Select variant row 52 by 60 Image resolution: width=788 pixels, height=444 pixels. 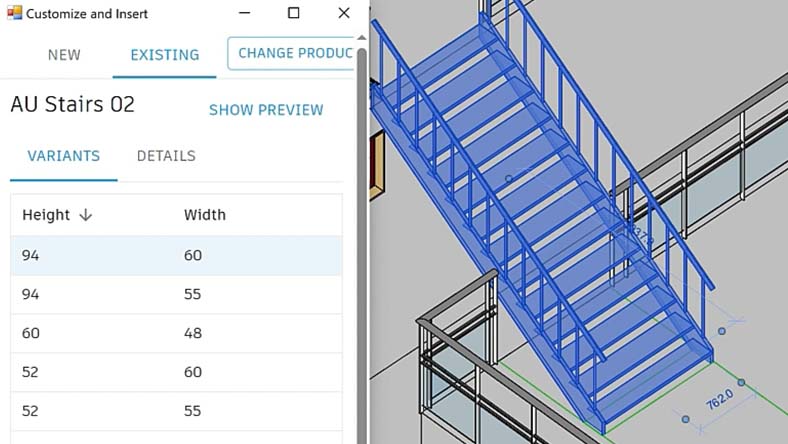click(176, 372)
